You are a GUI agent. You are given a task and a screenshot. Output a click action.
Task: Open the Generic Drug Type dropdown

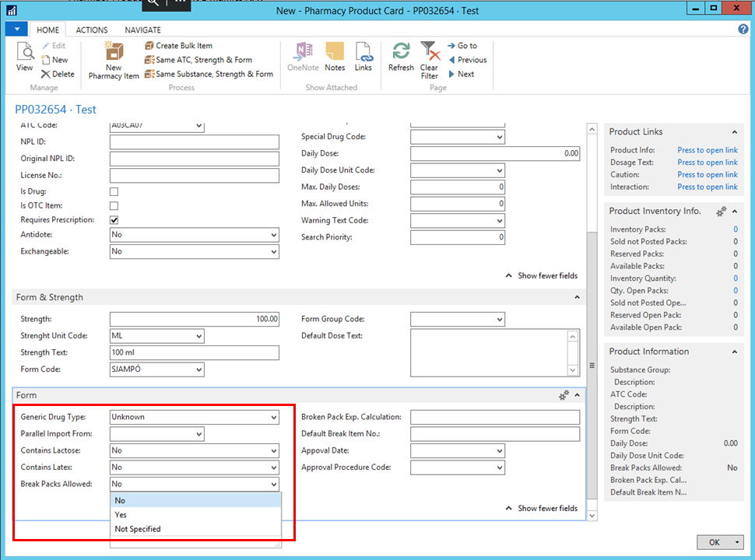tap(273, 418)
